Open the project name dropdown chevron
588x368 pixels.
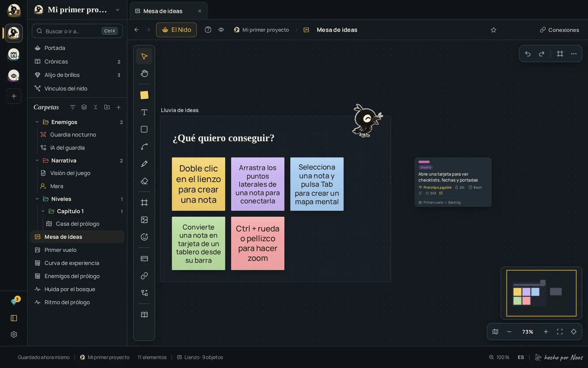[x=118, y=10]
